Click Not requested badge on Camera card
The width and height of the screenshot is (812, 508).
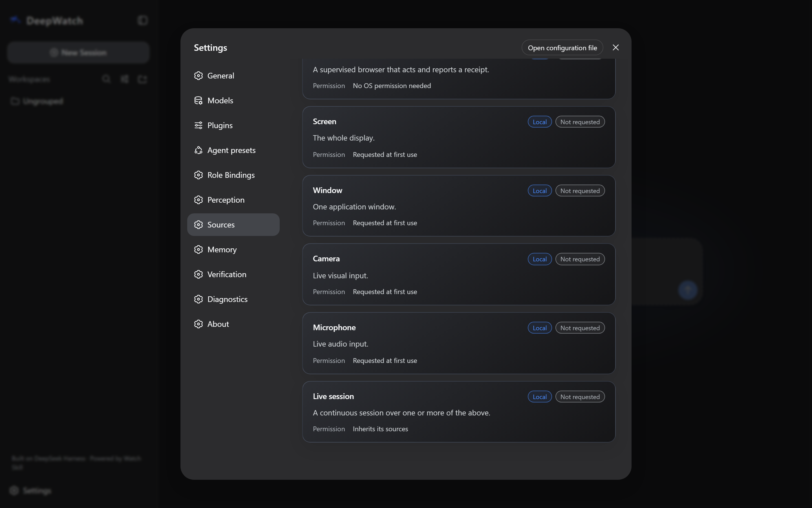click(580, 259)
